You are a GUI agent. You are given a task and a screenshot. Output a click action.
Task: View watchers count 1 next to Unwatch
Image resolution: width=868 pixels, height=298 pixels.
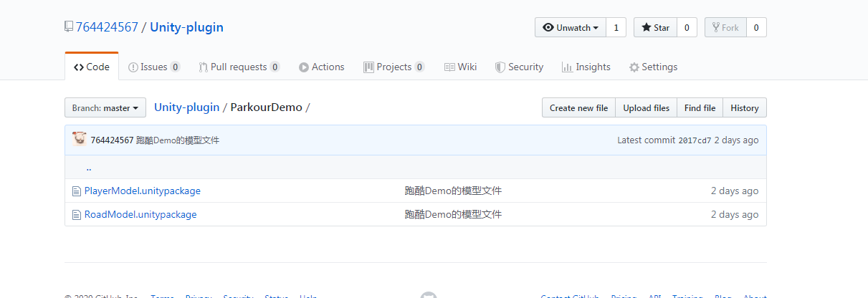(x=616, y=27)
